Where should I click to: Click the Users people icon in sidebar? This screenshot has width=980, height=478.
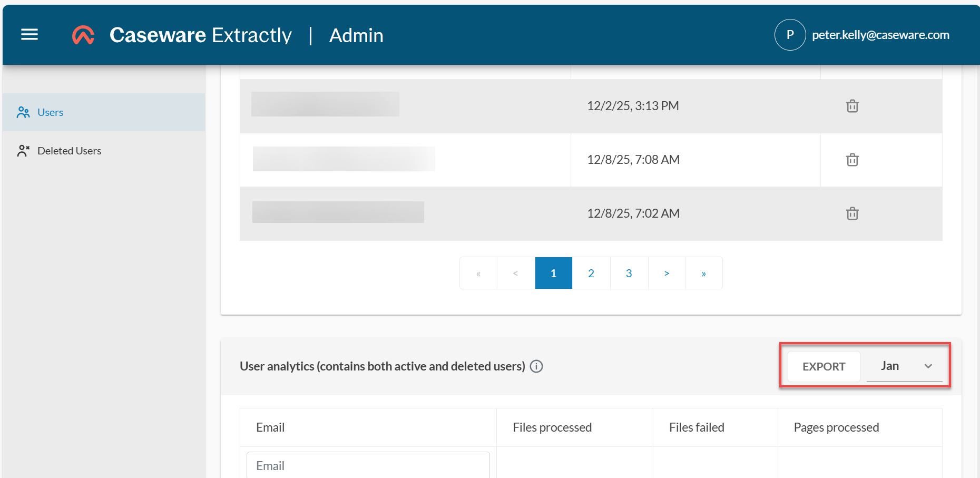[23, 112]
